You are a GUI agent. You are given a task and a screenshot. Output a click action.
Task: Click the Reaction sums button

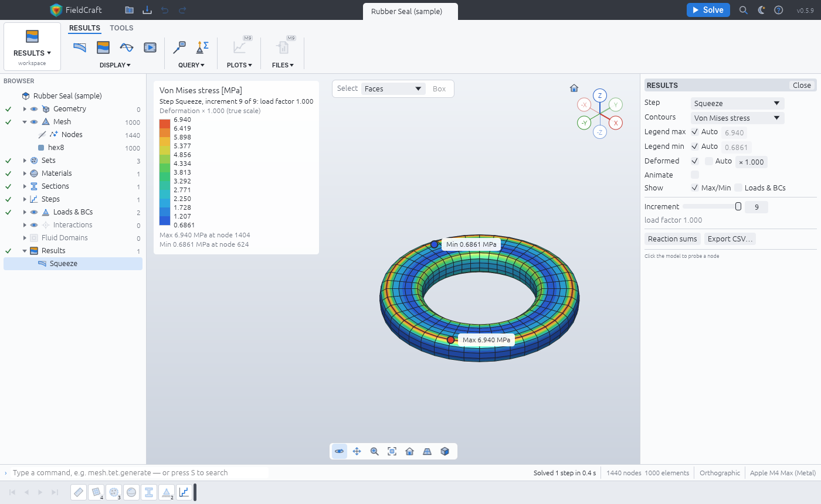click(x=672, y=239)
